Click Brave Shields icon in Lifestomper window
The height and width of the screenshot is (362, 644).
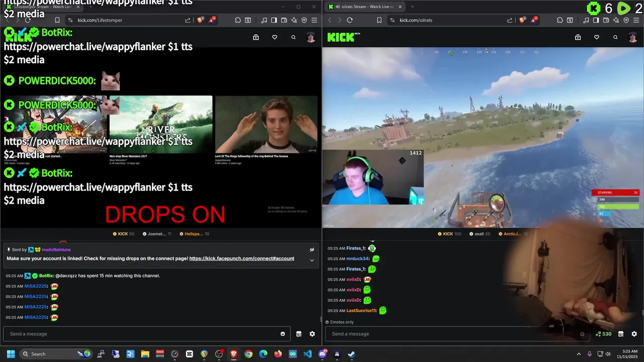201,20
